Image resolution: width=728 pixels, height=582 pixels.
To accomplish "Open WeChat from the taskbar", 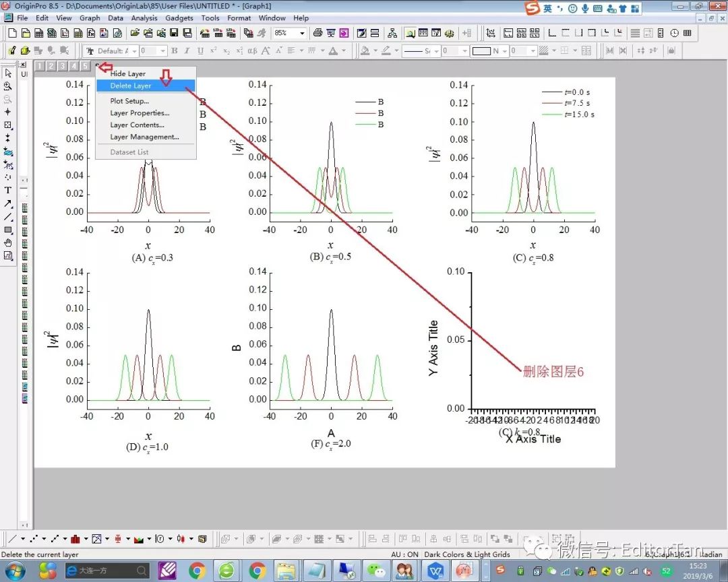I will [375, 571].
